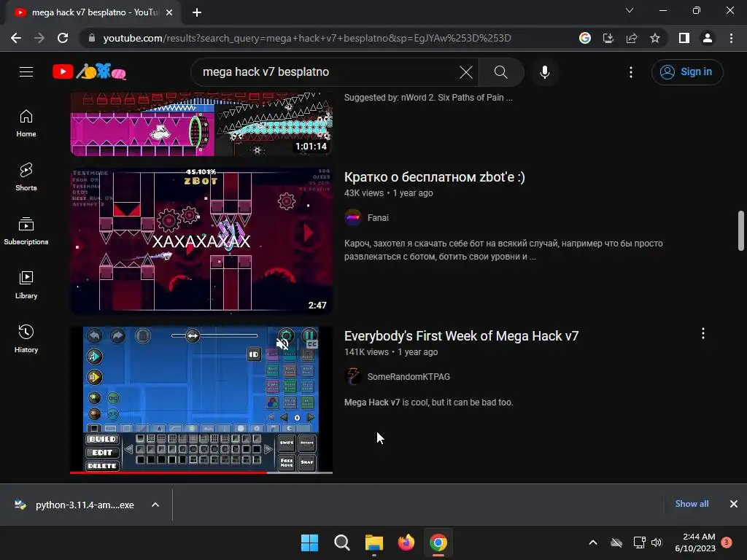Click the address bar URL

click(307, 38)
